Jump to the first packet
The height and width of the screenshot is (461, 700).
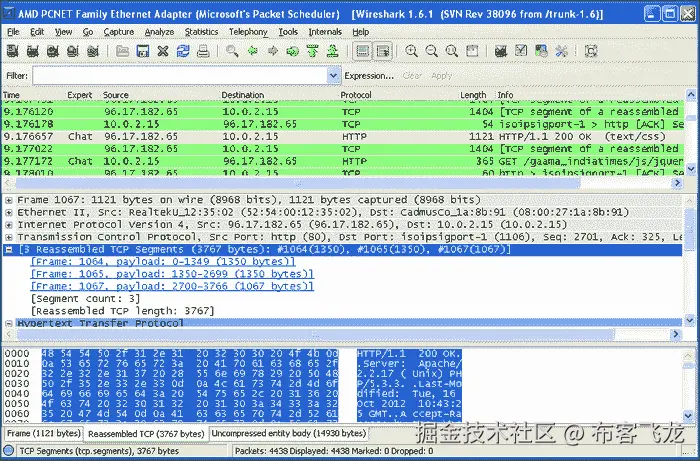pyautogui.click(x=312, y=51)
